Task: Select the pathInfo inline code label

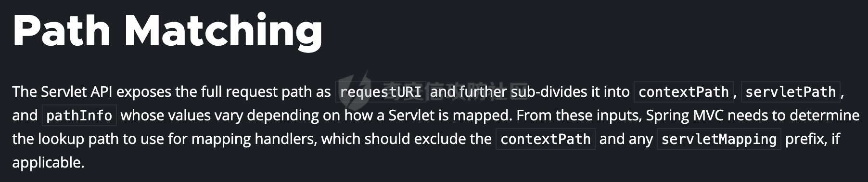Action: click(79, 116)
